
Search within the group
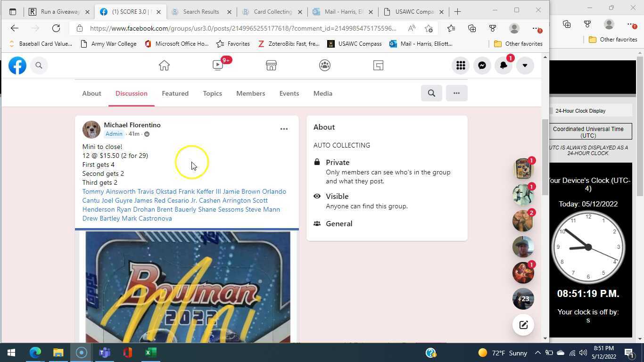coord(431,93)
